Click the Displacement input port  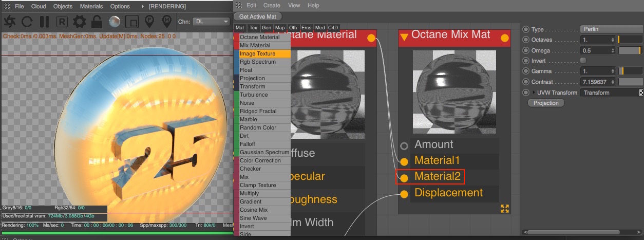click(404, 194)
